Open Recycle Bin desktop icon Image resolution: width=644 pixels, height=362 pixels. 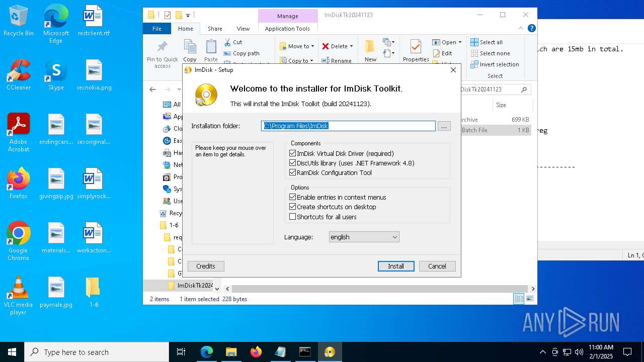(x=19, y=21)
